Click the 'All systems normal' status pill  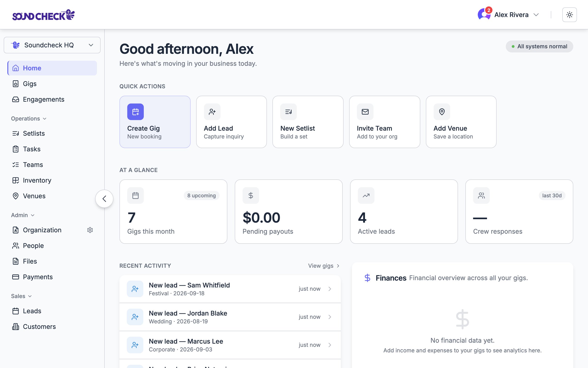tap(539, 46)
